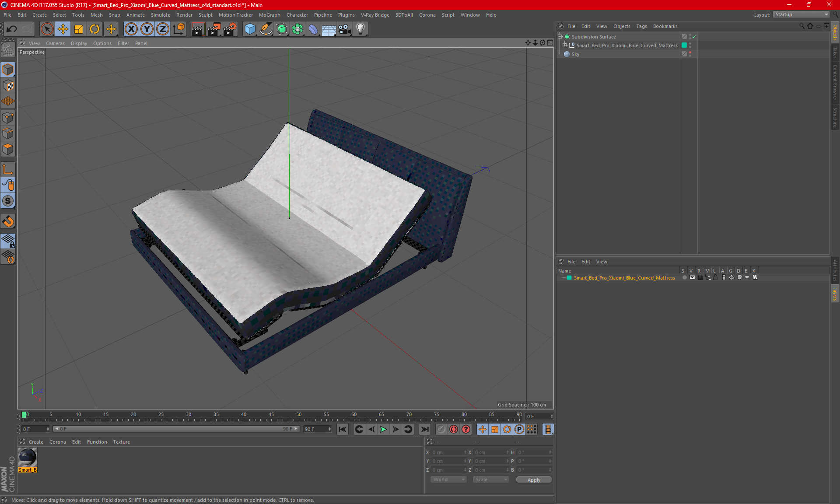Open the Scale mode dropdown
The width and height of the screenshot is (840, 504).
click(491, 479)
